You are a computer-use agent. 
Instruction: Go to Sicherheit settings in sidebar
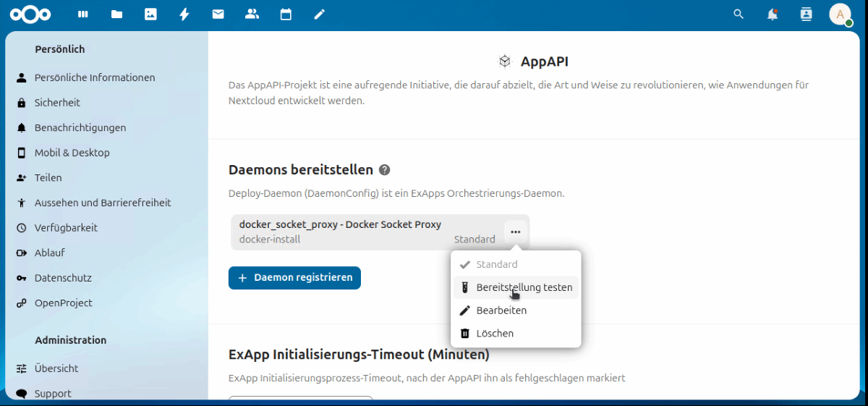[x=57, y=103]
